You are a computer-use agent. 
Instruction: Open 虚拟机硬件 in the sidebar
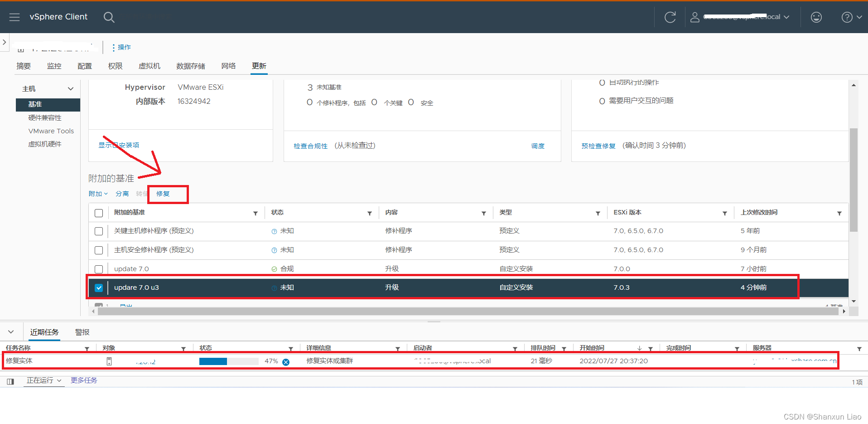45,144
